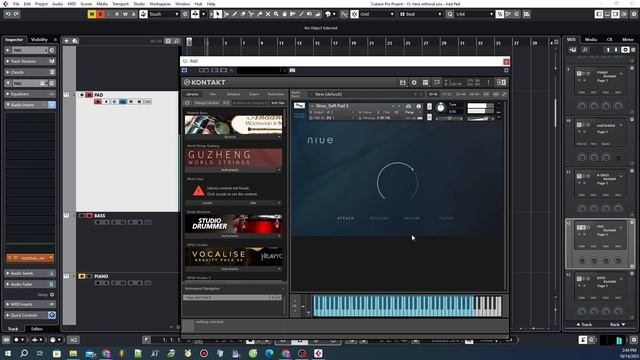
Task: Click library refresh icon in Kontakt browser
Action: (x=187, y=103)
